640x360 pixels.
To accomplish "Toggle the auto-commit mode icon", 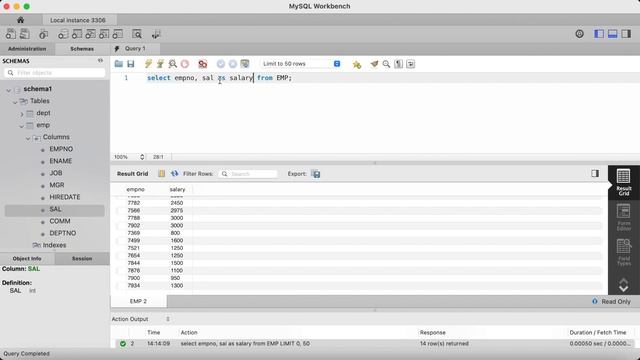I will pos(245,64).
